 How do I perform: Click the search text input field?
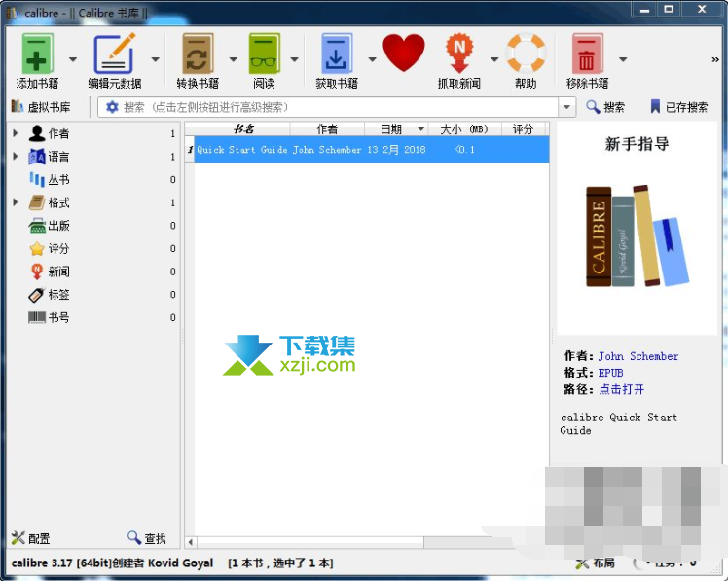point(339,107)
